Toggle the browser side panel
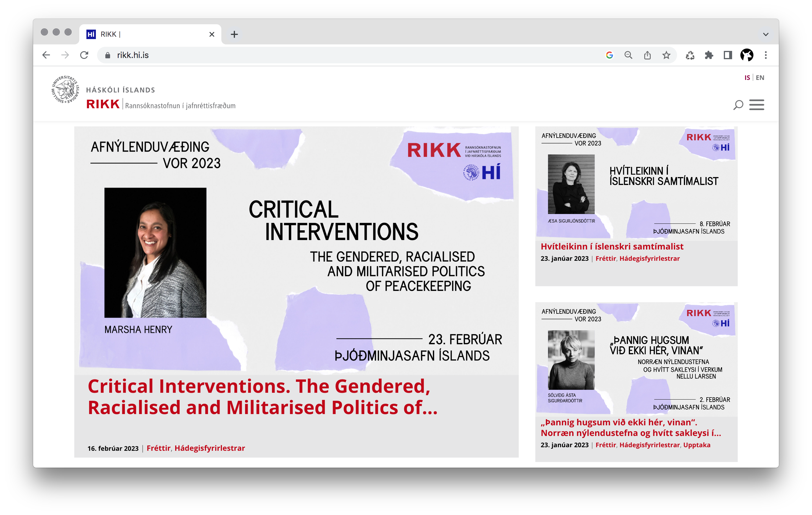 pyautogui.click(x=728, y=55)
